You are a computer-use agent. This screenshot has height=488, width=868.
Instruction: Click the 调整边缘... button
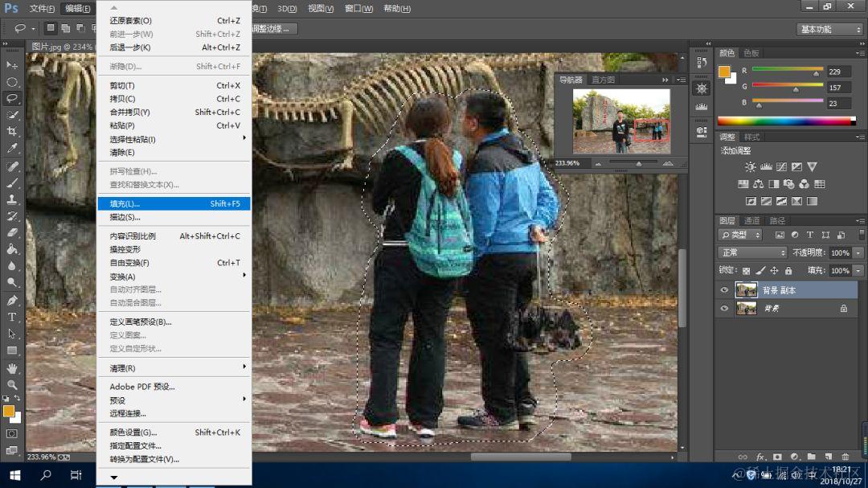pos(274,29)
